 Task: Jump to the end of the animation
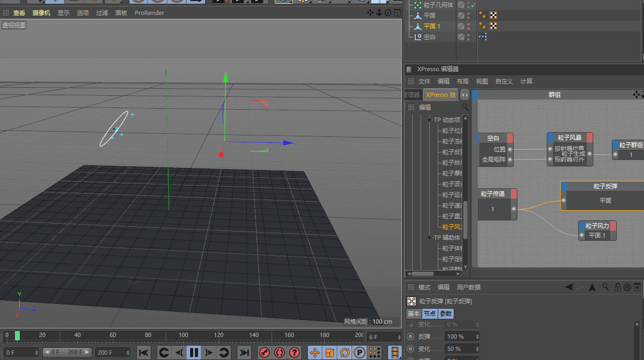click(244, 353)
